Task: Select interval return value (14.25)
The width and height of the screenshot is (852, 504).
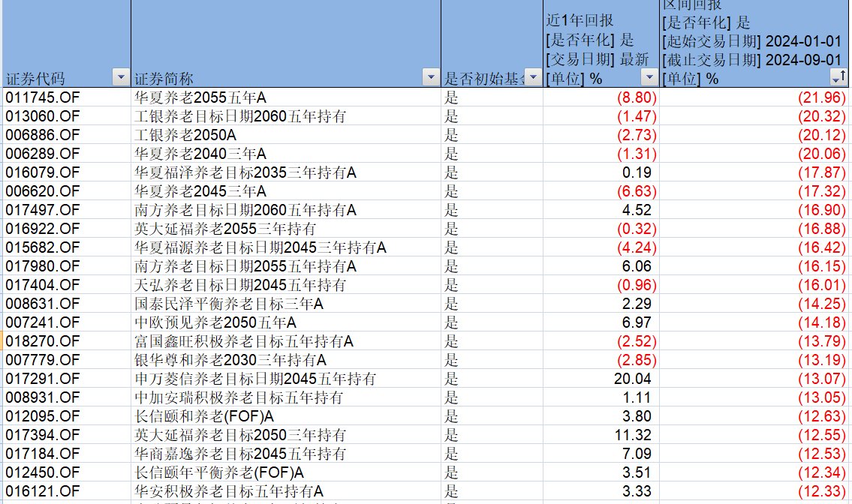Action: [821, 304]
